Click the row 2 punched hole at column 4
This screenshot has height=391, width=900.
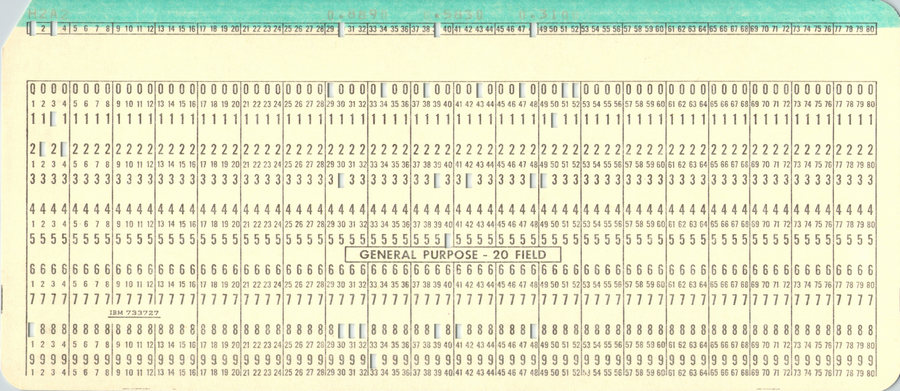[x=64, y=150]
